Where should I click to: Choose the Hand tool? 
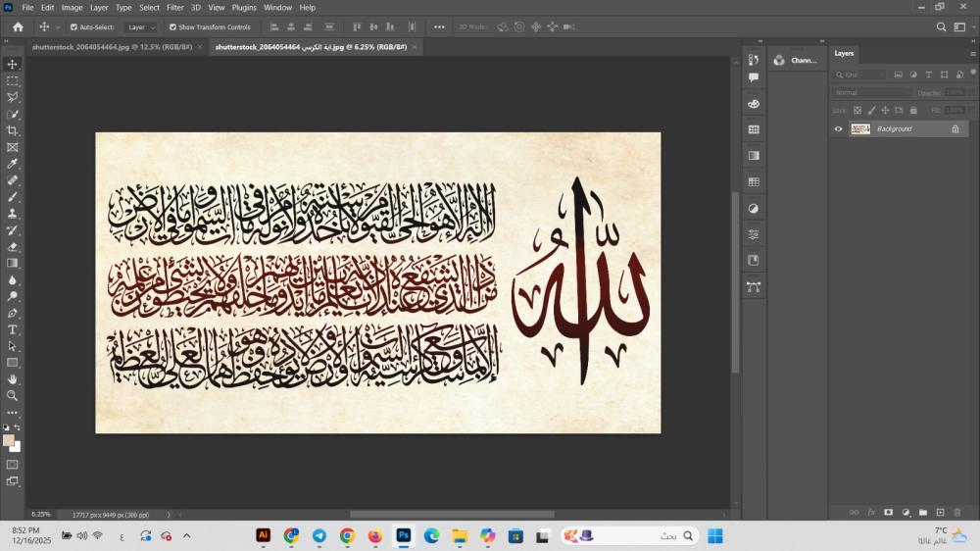point(13,379)
